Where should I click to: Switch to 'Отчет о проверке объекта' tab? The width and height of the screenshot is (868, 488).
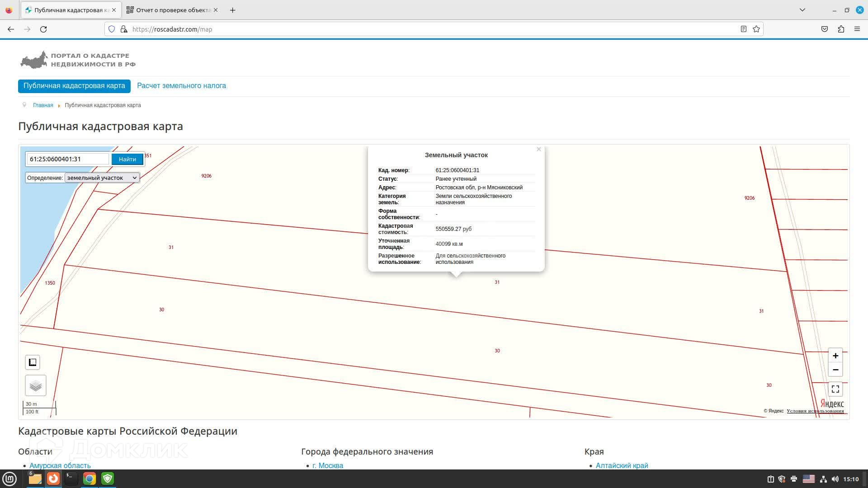(x=172, y=10)
